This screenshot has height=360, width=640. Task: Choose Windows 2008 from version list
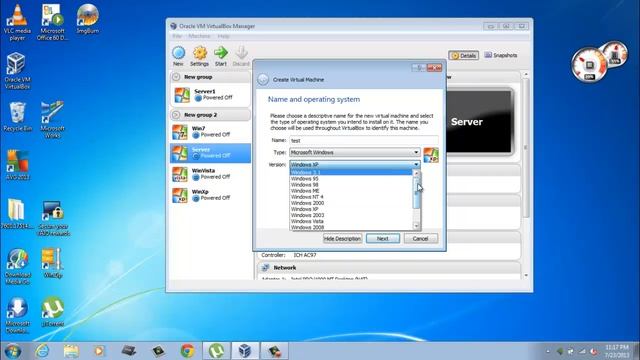pos(351,227)
